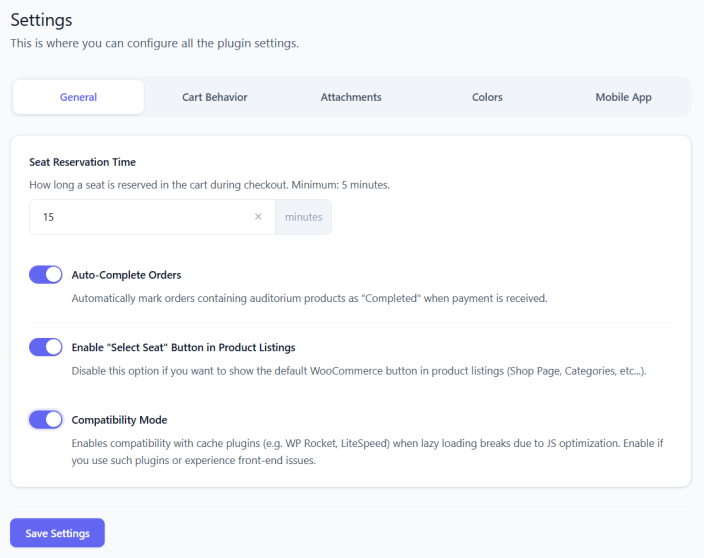Go to the Colors tab
The width and height of the screenshot is (704, 558).
(487, 97)
